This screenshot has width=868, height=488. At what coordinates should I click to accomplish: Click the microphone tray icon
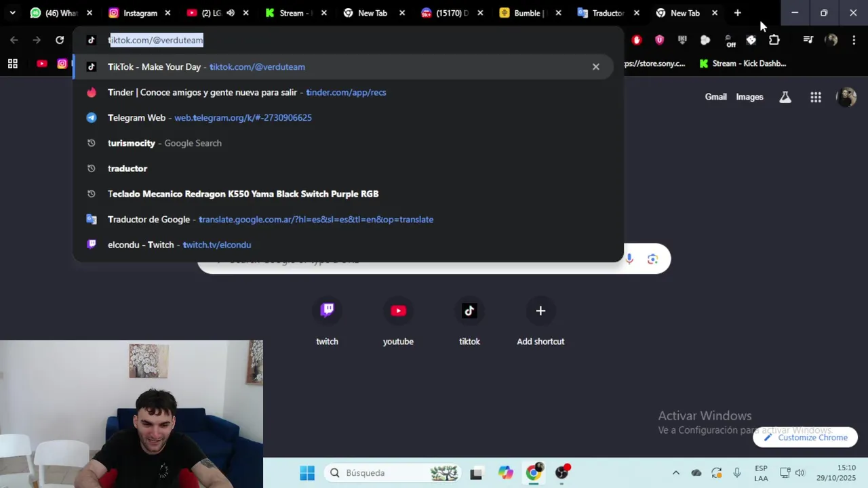tap(737, 473)
